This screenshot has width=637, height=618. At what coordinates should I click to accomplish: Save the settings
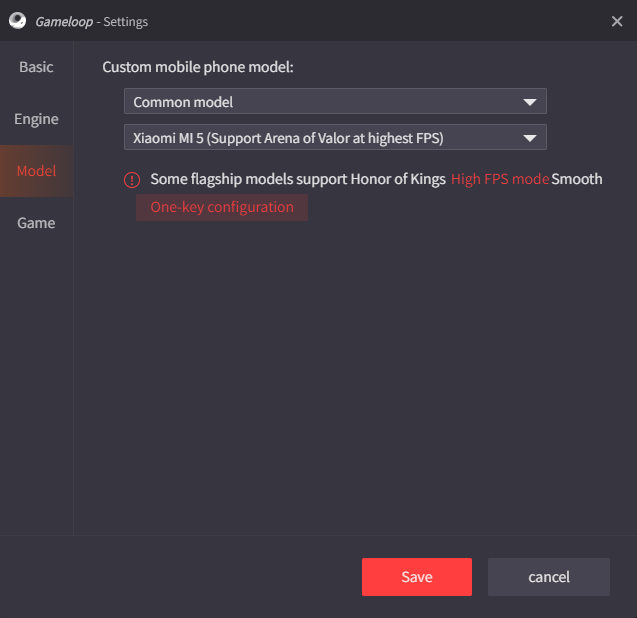tap(417, 577)
